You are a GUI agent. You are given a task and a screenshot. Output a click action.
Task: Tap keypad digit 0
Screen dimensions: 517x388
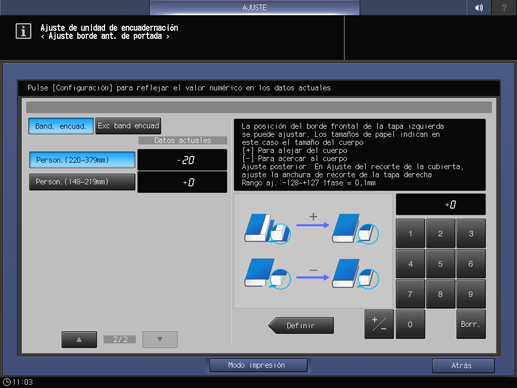[x=410, y=324]
